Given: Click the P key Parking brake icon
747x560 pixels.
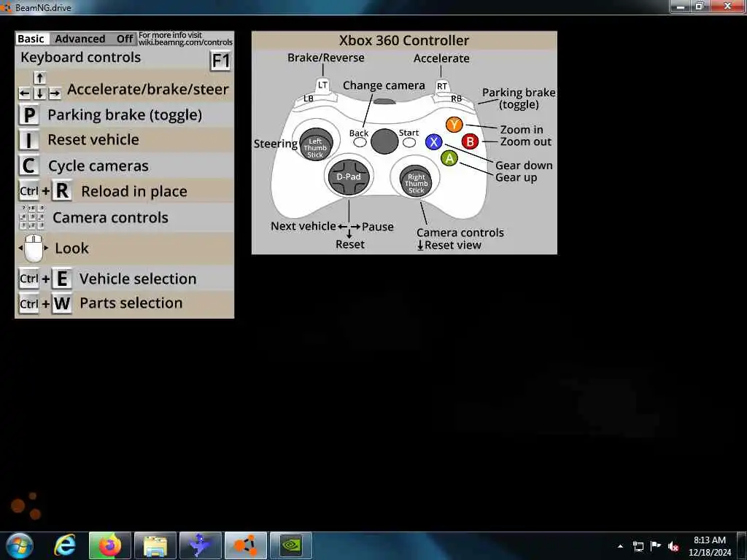Looking at the screenshot, I should coord(29,115).
